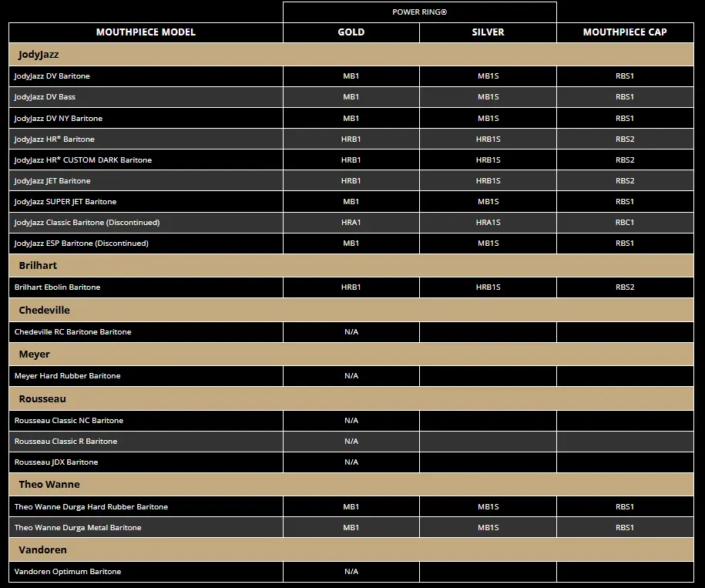This screenshot has height=588, width=705.
Task: Click the Chedeville section heading
Action: (x=44, y=310)
